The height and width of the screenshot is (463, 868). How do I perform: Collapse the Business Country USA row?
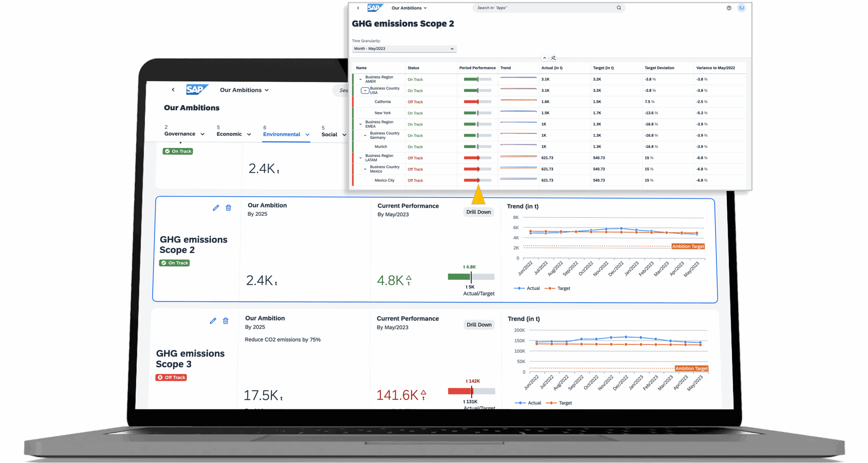[x=365, y=91]
